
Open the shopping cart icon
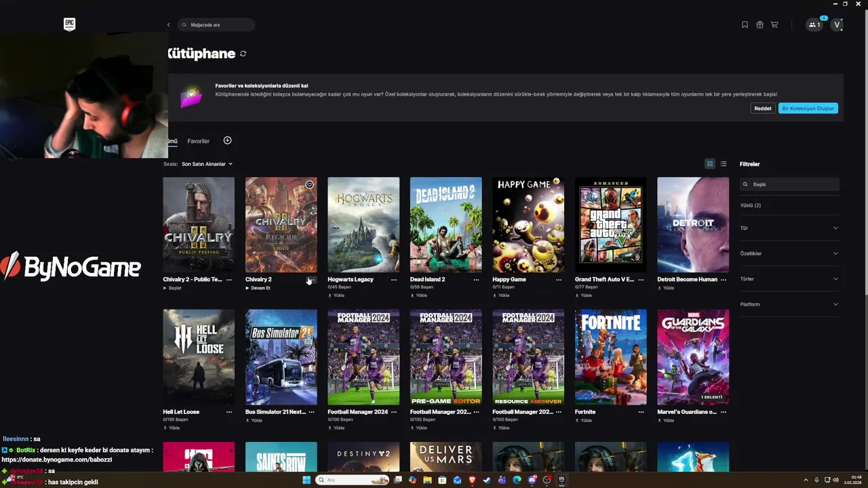774,25
